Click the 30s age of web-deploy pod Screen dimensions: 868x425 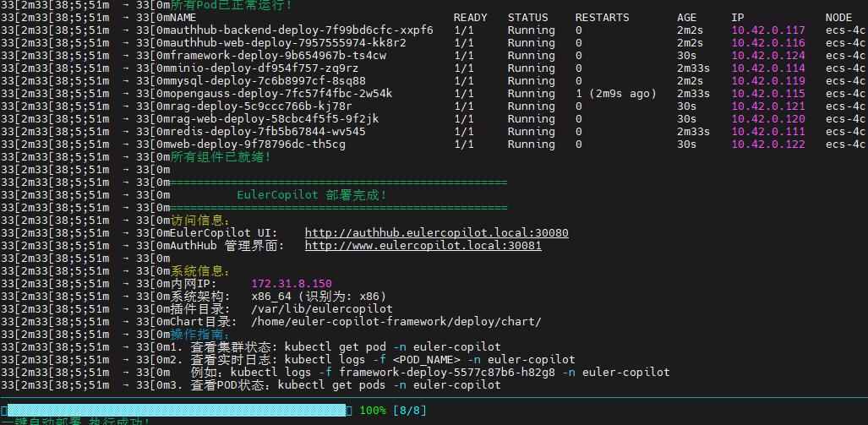click(x=687, y=144)
